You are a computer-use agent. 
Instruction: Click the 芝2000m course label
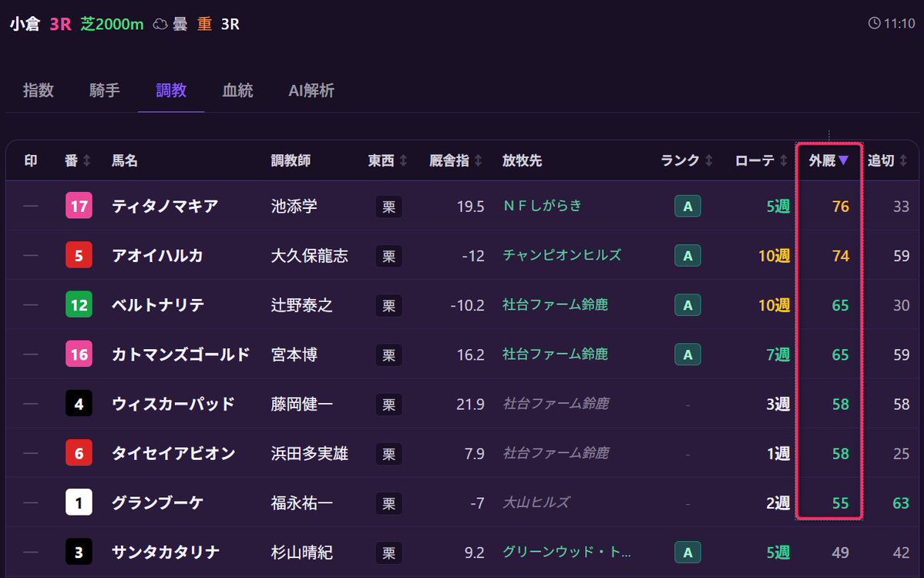click(112, 24)
